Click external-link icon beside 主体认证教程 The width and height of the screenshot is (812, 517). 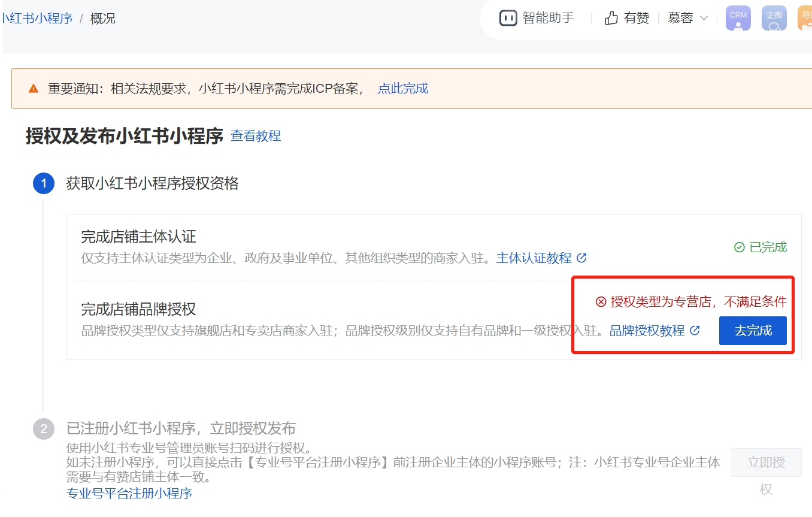pos(581,258)
